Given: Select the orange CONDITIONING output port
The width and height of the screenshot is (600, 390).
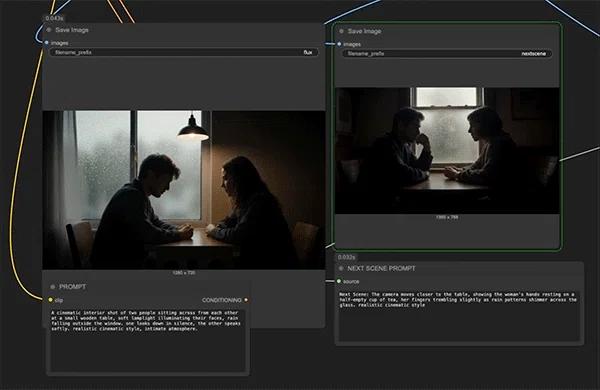Looking at the screenshot, I should pos(246,300).
